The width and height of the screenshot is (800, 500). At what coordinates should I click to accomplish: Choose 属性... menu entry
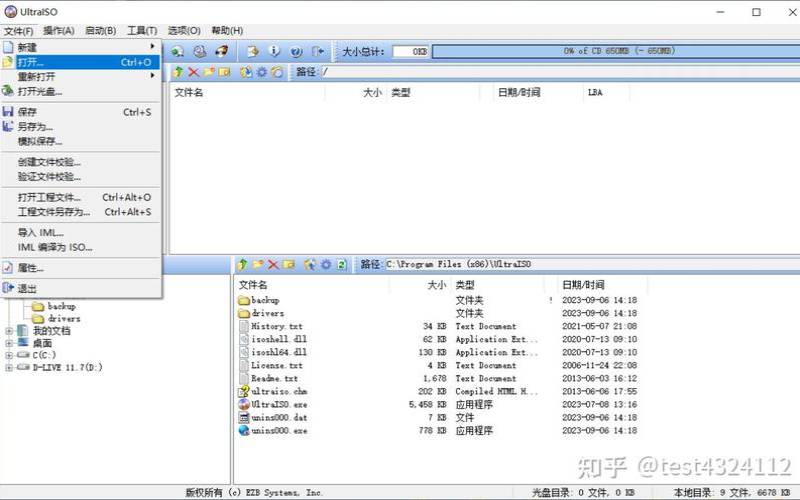[x=81, y=268]
